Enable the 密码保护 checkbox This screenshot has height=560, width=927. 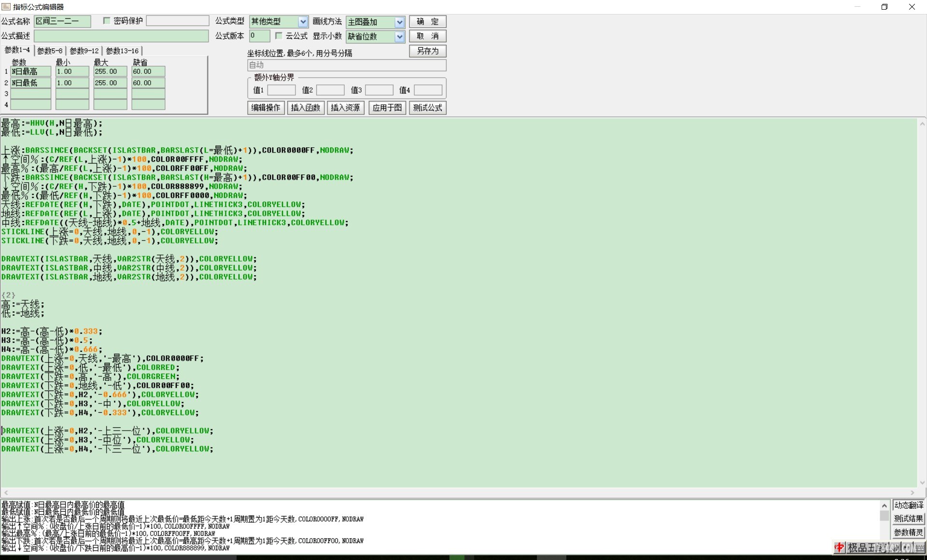coord(107,21)
